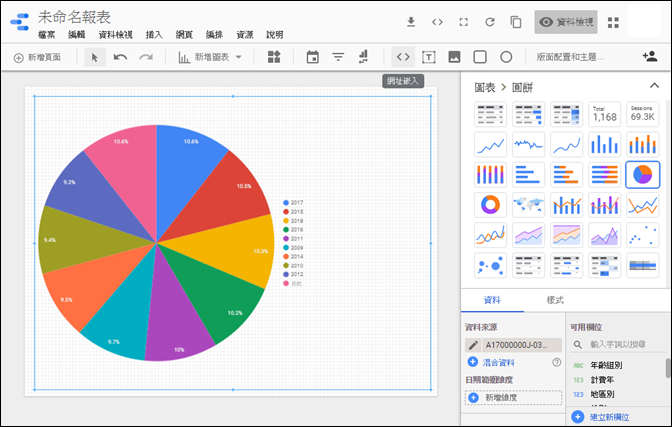672x427 pixels.
Task: Insert filter control icon
Action: (338, 57)
